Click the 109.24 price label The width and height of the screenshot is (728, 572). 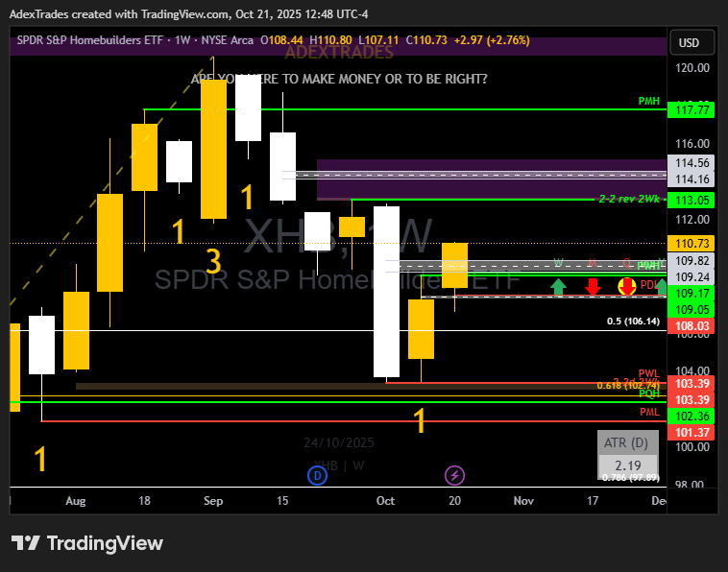[x=691, y=277]
